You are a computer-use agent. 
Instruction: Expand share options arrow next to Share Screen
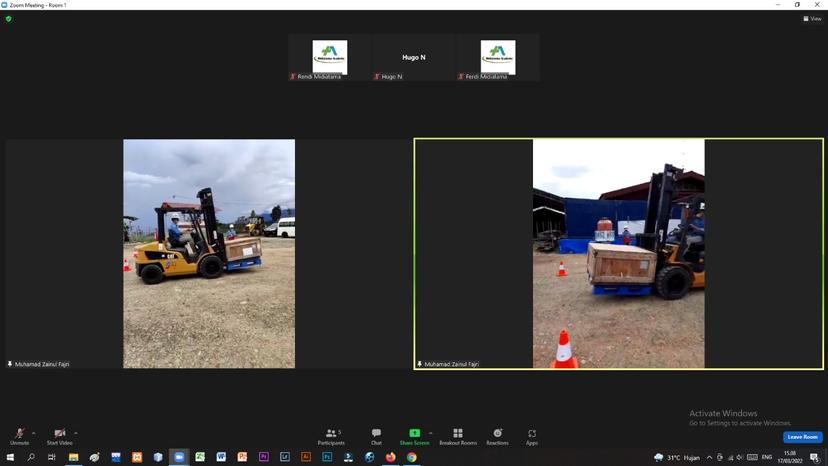pyautogui.click(x=431, y=433)
